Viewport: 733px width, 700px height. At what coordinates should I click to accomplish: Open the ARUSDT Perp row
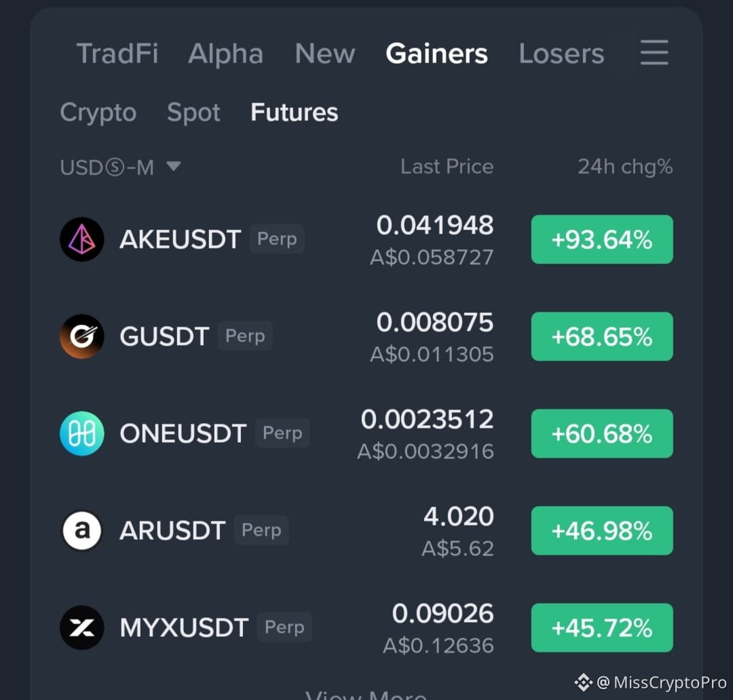coord(366,531)
